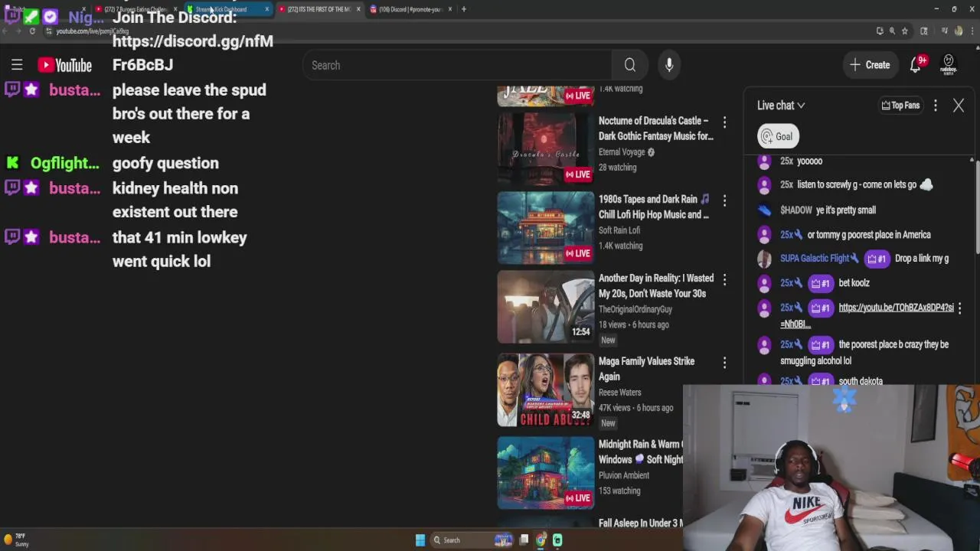Open the YouTube hamburger guide menu

[x=17, y=65]
